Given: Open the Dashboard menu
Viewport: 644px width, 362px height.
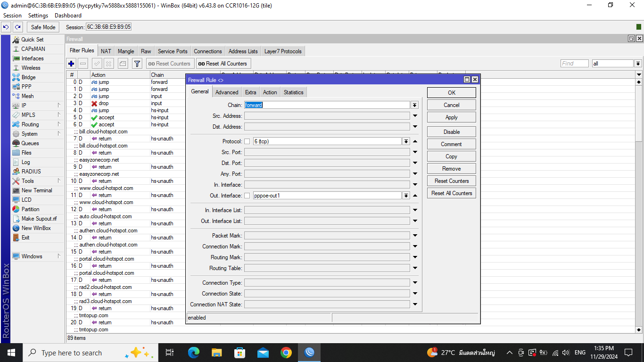Looking at the screenshot, I should pos(68,16).
